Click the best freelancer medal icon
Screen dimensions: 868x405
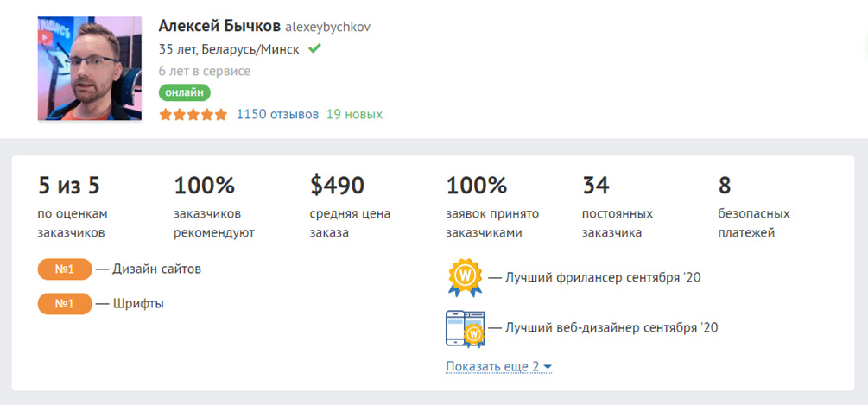tap(465, 278)
